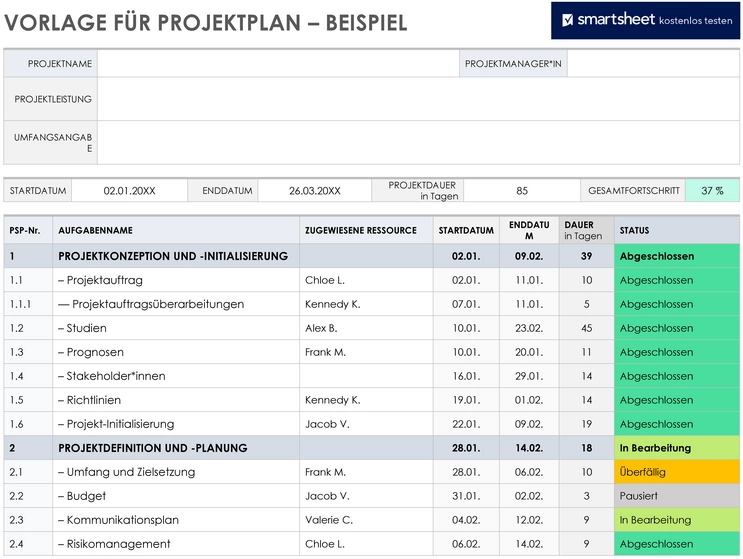Select the end date 26.03.20XX cell
743x559 pixels.
click(x=315, y=190)
